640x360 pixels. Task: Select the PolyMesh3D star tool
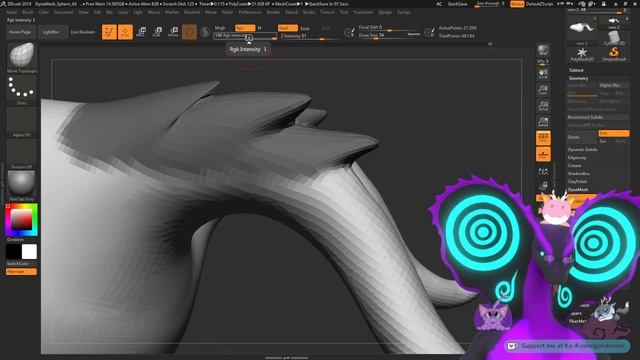click(582, 52)
